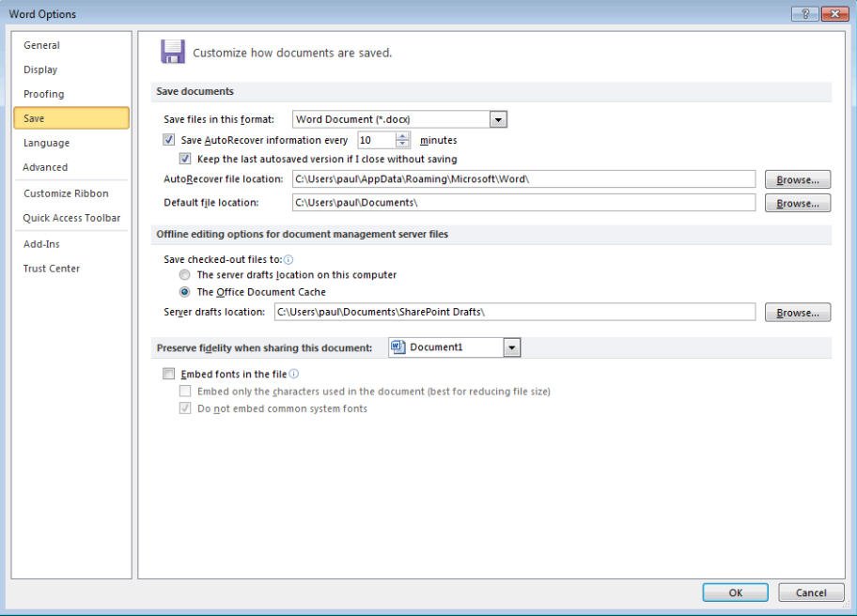Select The Office Document Cache radio button
This screenshot has height=616, width=857.
click(185, 292)
